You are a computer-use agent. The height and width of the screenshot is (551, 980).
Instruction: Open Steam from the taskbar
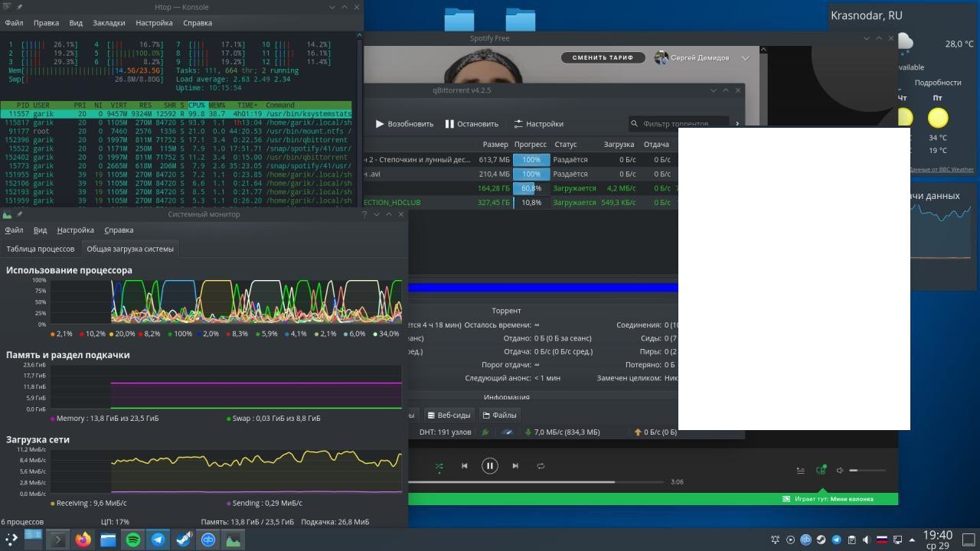184,540
